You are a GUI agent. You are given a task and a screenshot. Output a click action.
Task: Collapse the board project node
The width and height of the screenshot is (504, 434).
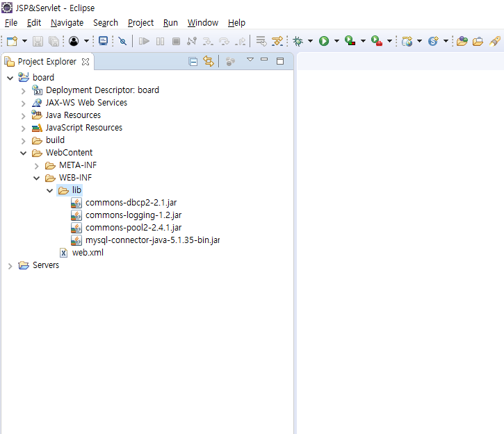(10, 78)
